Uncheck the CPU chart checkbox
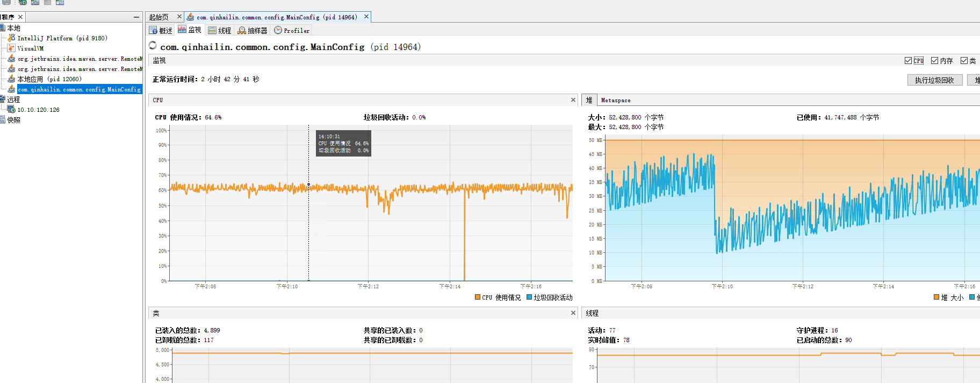Screen dimensions: 980x383 point(908,61)
